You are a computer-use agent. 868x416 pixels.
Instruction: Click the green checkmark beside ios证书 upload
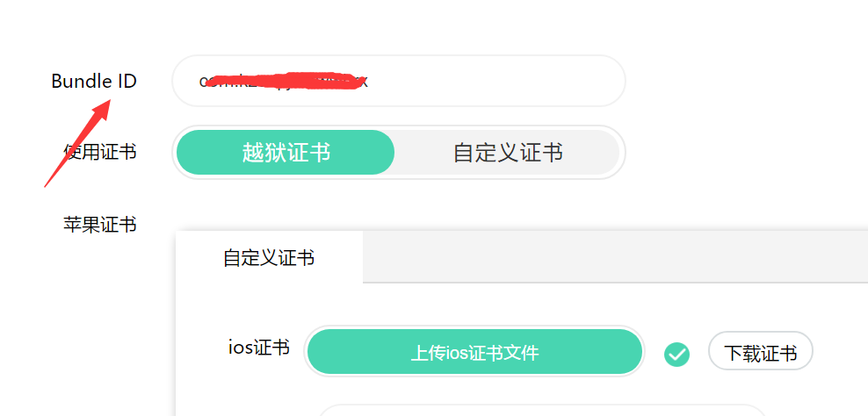click(676, 355)
